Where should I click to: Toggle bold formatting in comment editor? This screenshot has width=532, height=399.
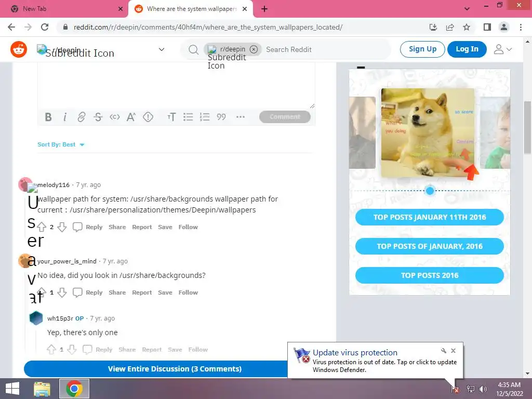[48, 117]
